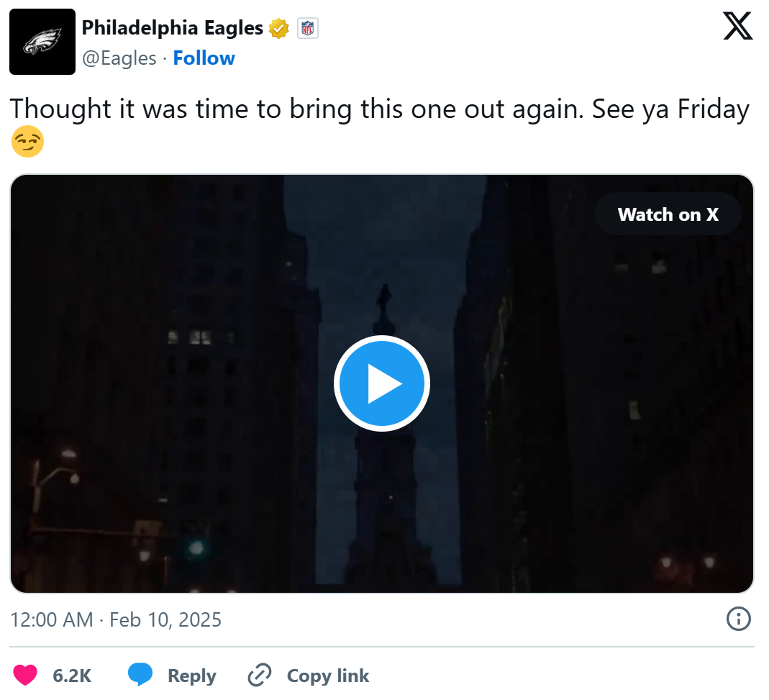Viewport: 769px width, 700px height.
Task: Click the chain link icon
Action: (259, 676)
